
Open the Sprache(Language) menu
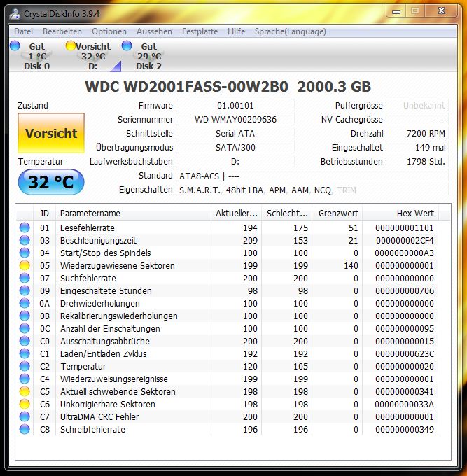coord(291,31)
